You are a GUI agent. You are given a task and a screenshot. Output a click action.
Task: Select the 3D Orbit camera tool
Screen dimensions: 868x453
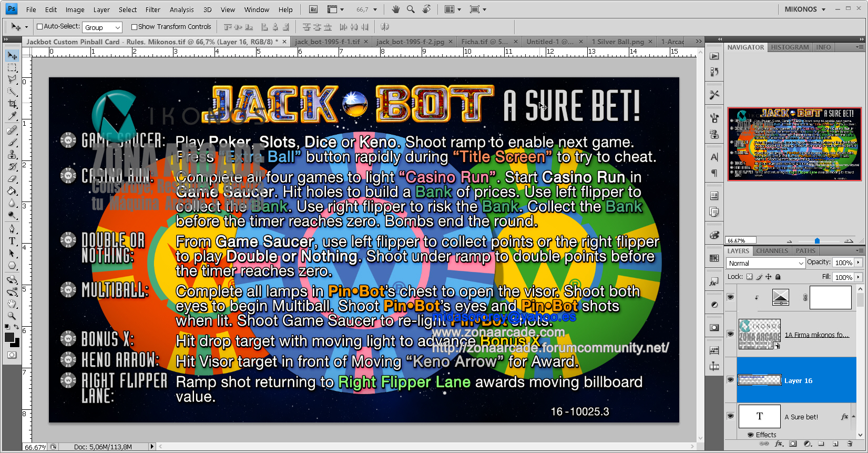click(x=12, y=291)
